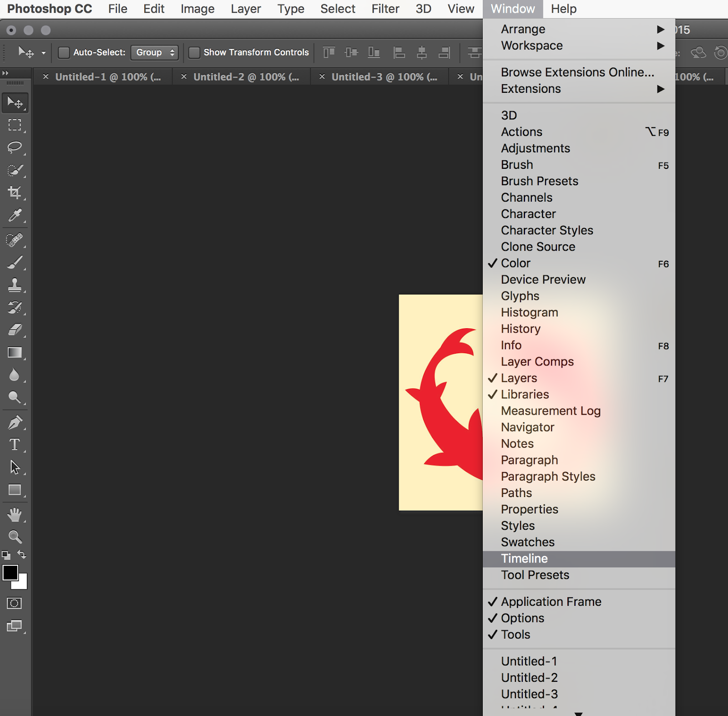Enable Show Transform Controls
The height and width of the screenshot is (716, 728).
coord(194,52)
